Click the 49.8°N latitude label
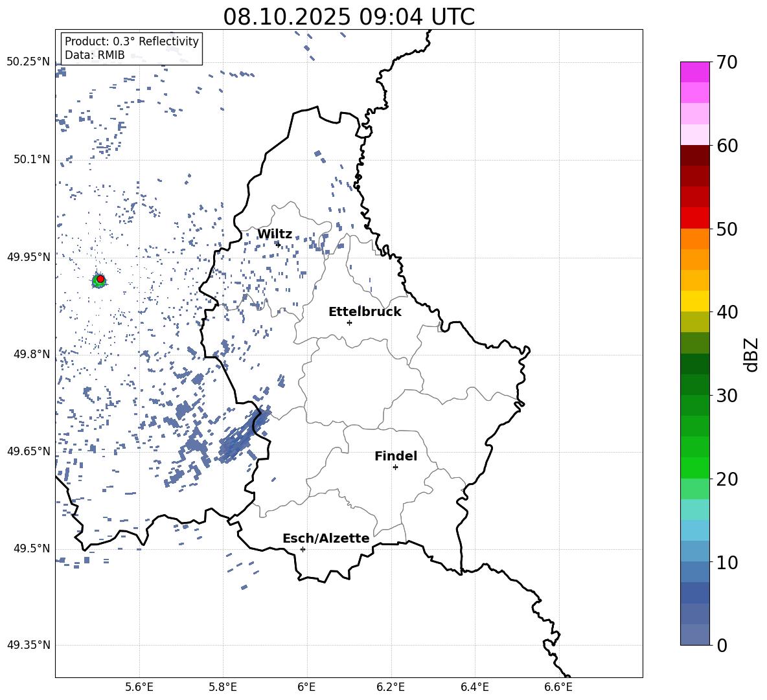767x700 pixels. pos(32,354)
